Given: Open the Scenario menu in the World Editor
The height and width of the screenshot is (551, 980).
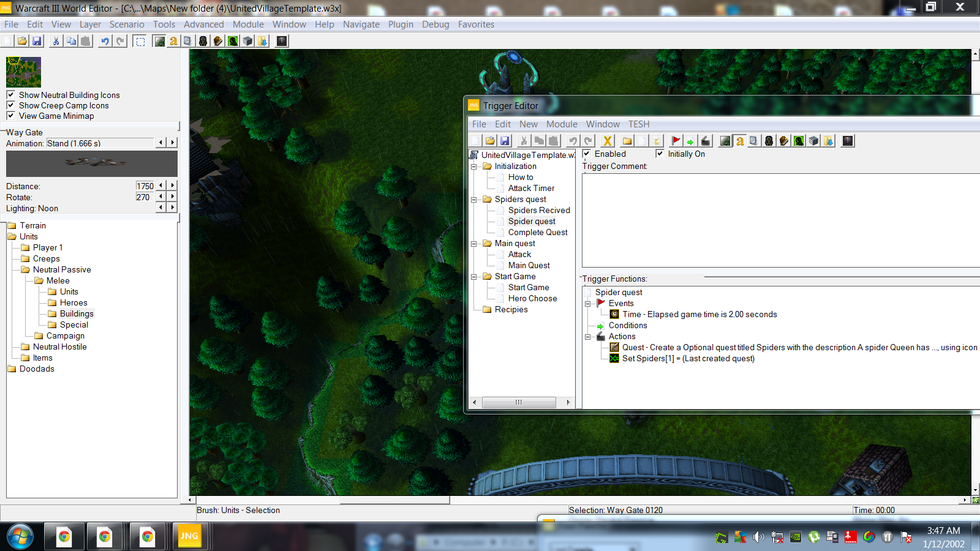Looking at the screenshot, I should [127, 24].
